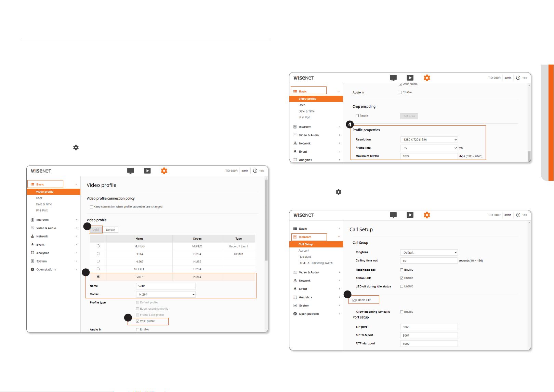Open playback icon in Profile properties window
This screenshot has height=392, width=554.
click(x=410, y=78)
